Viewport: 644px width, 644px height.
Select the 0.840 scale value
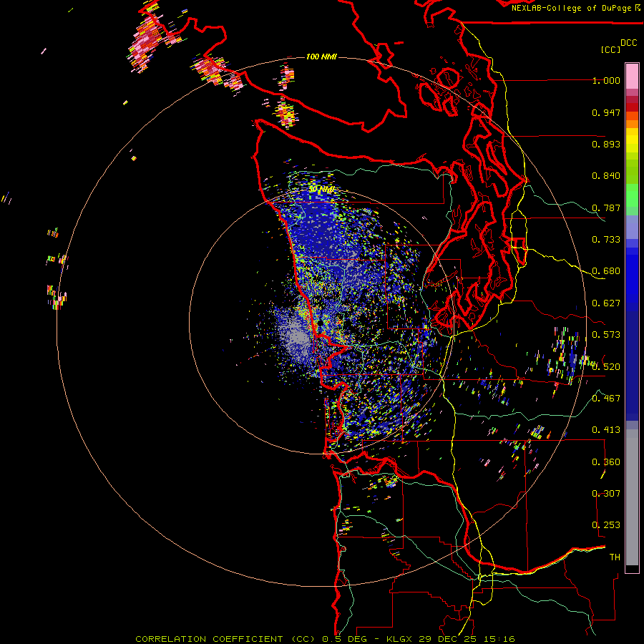coord(606,176)
